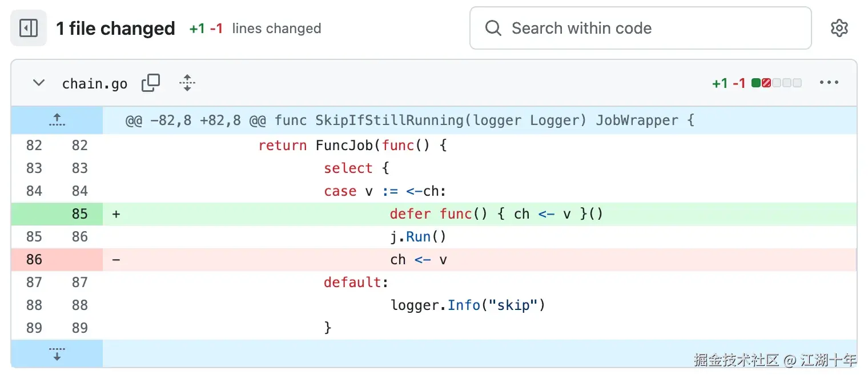Open diff view settings gear
The width and height of the screenshot is (868, 379).
839,28
